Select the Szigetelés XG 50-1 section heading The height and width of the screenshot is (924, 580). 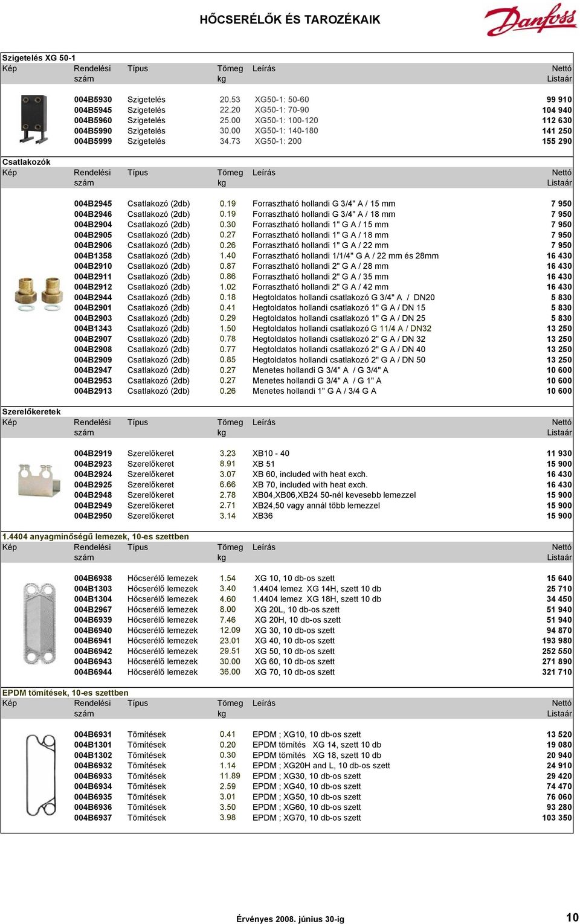pos(39,58)
